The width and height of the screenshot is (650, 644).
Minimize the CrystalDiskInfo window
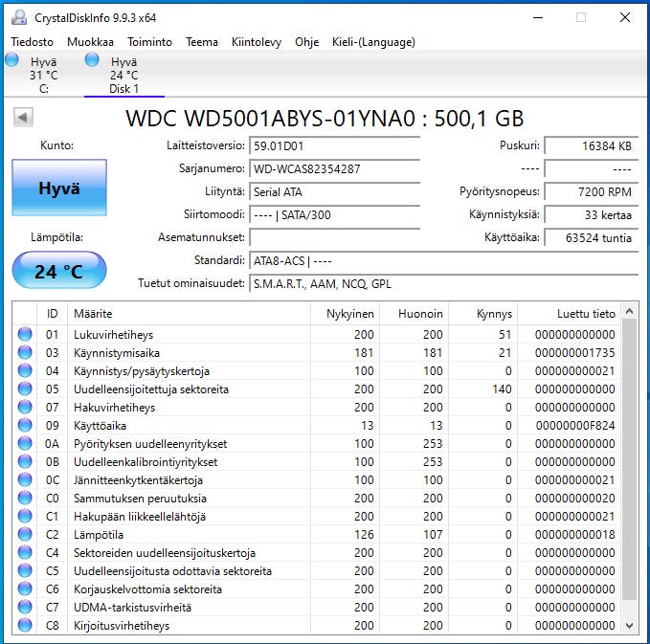(538, 17)
